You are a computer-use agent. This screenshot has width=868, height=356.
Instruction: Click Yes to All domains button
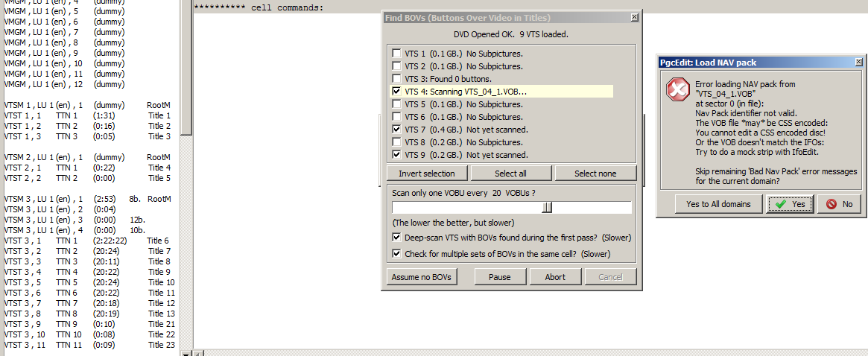tap(718, 204)
